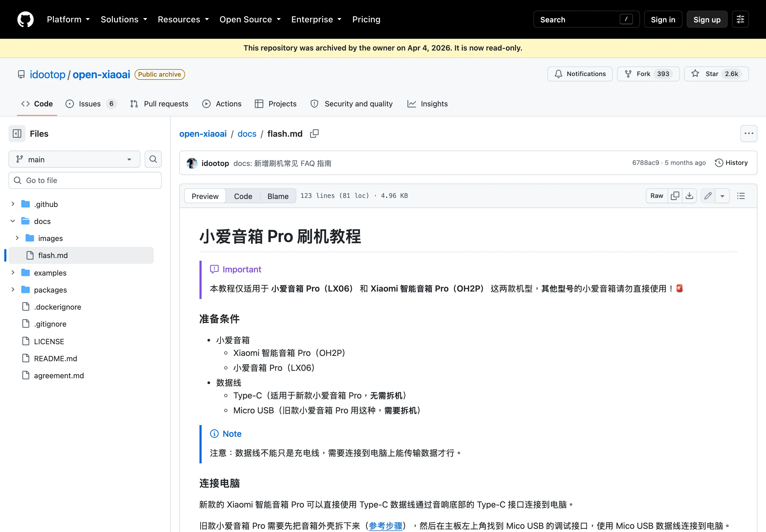Viewport: 766px width, 532px height.
Task: Expand the Platform menu
Action: click(x=68, y=19)
